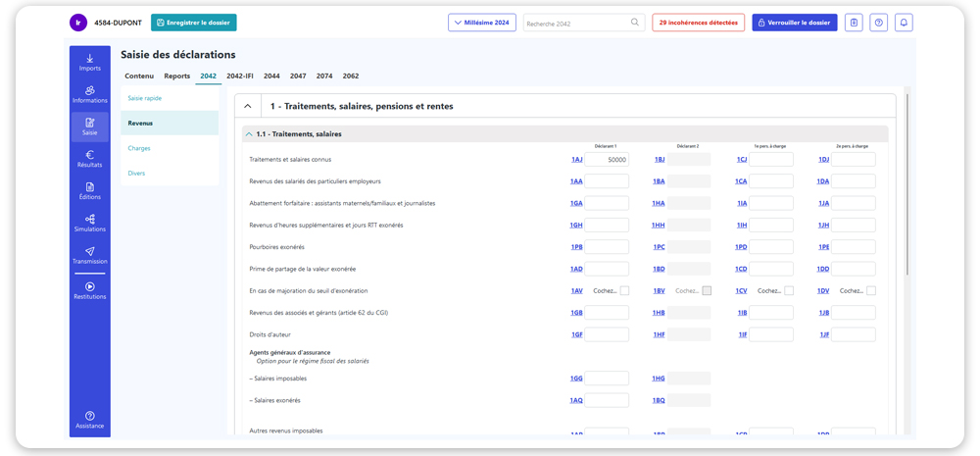The width and height of the screenshot is (980, 456).
Task: Switch to the Contenu tab
Action: click(139, 76)
